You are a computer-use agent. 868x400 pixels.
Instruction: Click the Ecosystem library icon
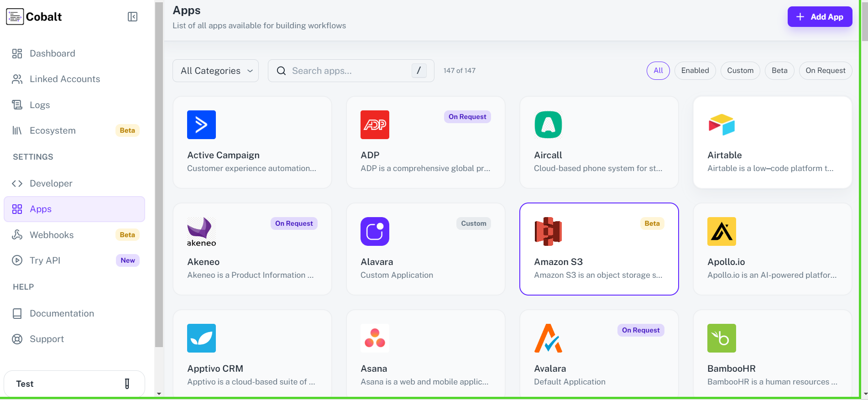click(x=17, y=131)
